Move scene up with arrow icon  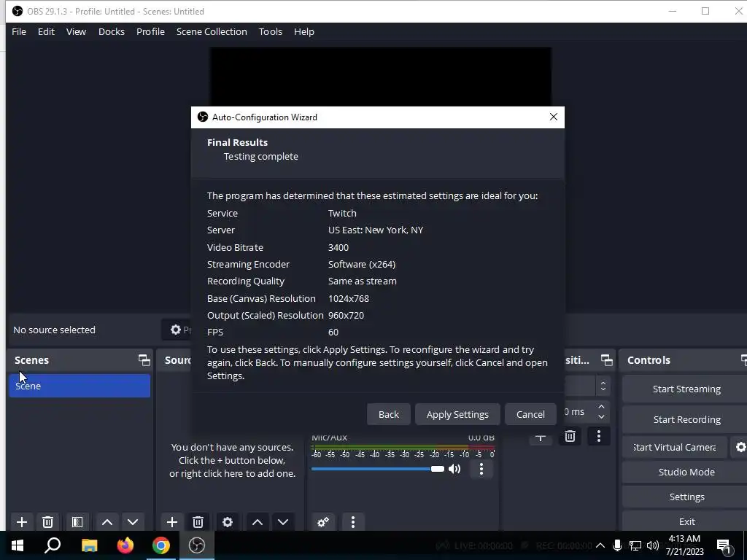107,522
